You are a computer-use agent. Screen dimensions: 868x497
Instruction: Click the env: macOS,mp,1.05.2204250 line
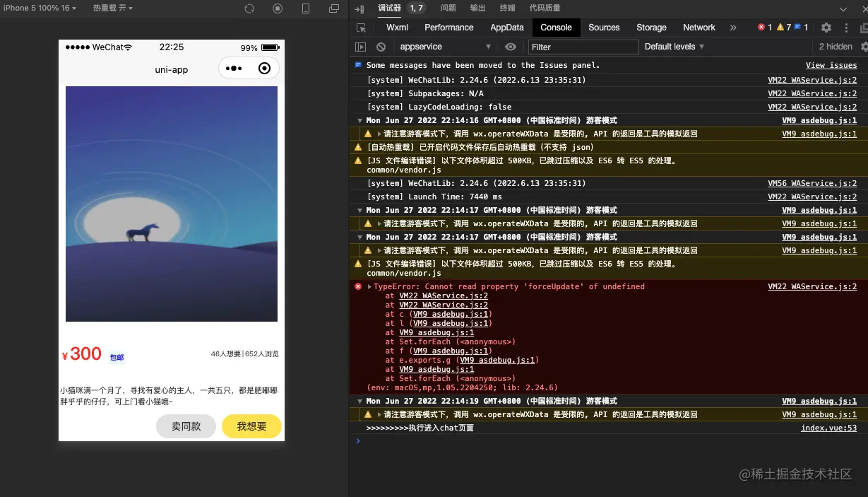tap(463, 387)
